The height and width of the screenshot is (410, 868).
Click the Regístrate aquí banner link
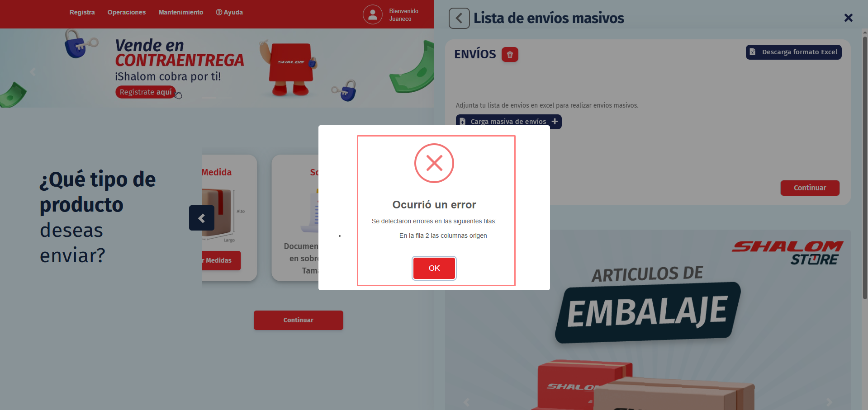click(x=146, y=92)
